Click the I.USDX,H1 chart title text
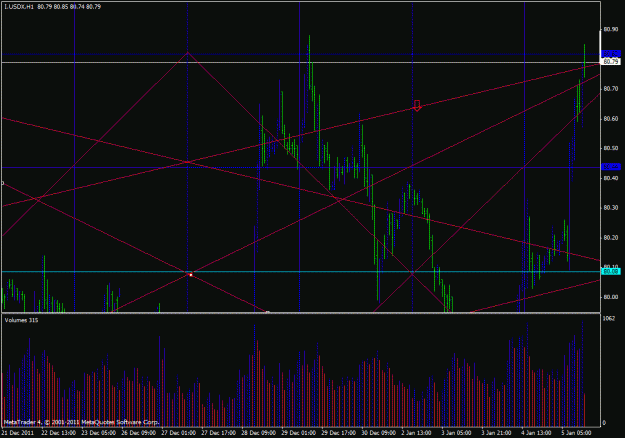 tap(19, 7)
